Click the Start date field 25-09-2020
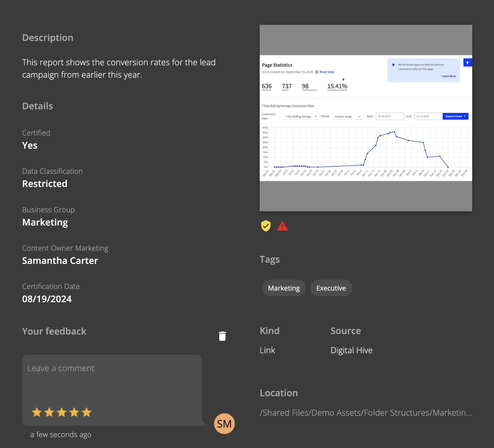Viewport: 494px width, 448px height. tap(390, 116)
